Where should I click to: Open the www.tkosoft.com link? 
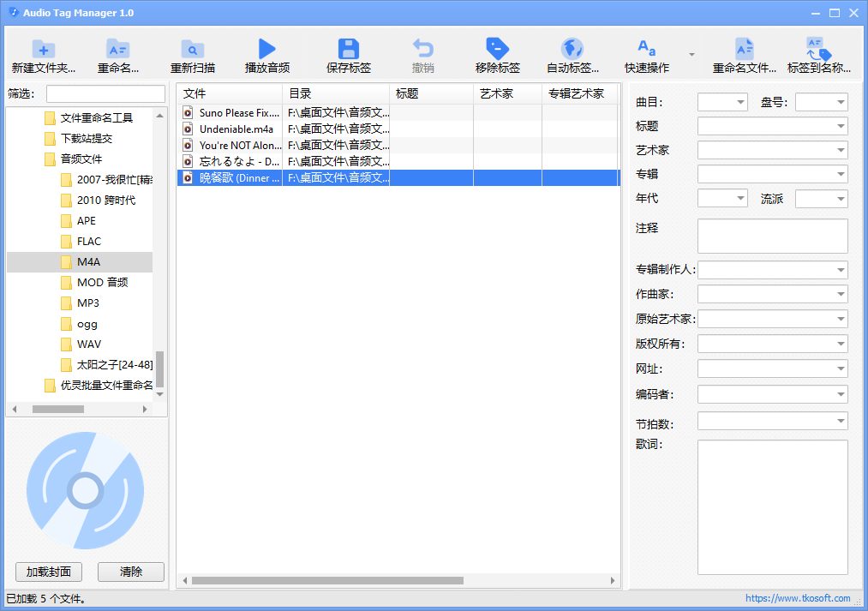click(x=798, y=598)
